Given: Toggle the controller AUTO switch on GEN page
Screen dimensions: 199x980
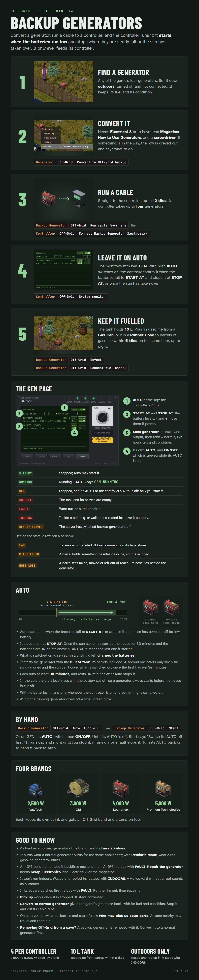Looking at the screenshot, I should (x=78, y=409).
